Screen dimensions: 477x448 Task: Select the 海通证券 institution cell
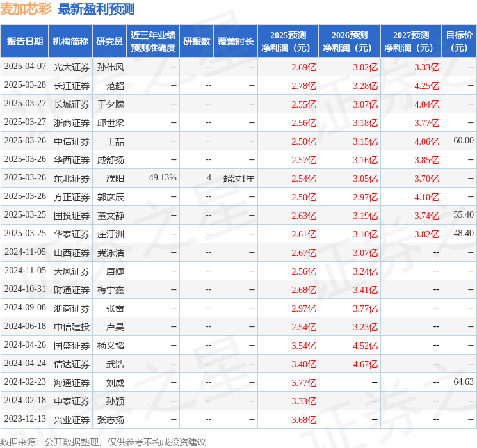pos(72,383)
